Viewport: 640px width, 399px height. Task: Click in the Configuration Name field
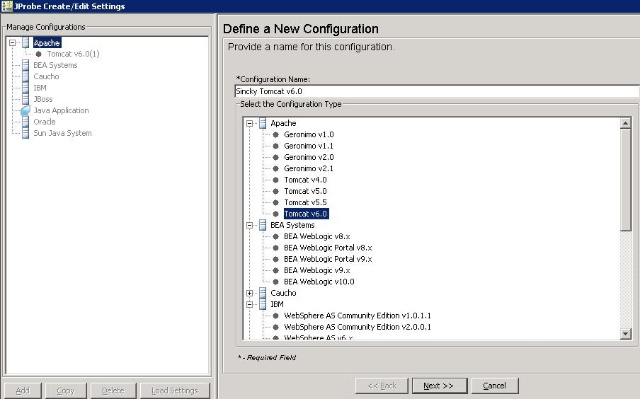[437, 91]
